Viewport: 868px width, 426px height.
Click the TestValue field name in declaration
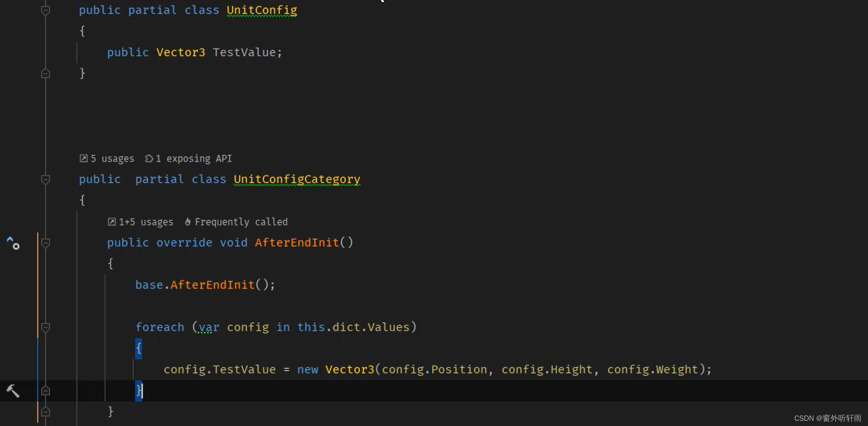[244, 52]
